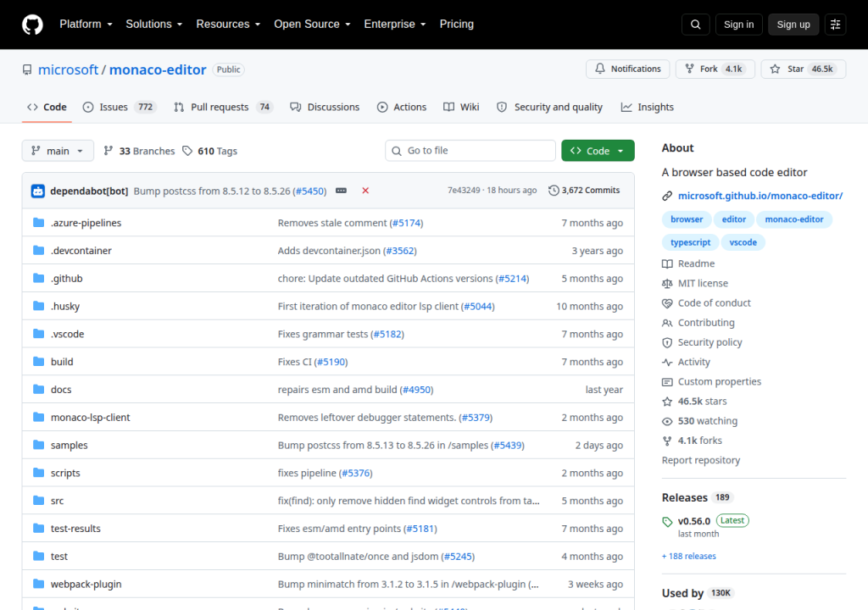Image resolution: width=868 pixels, height=610 pixels.
Task: Open the Enterprise dropdown menu
Action: pyautogui.click(x=395, y=25)
